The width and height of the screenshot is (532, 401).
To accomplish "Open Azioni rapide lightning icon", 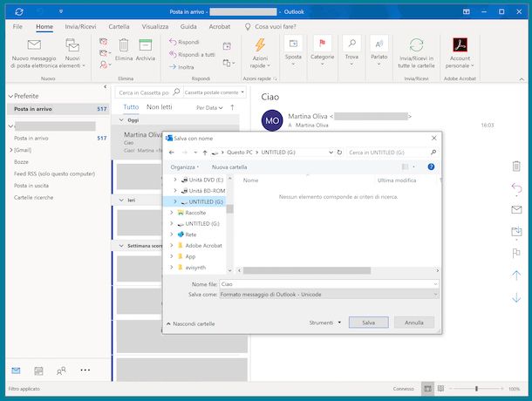I will (x=260, y=44).
